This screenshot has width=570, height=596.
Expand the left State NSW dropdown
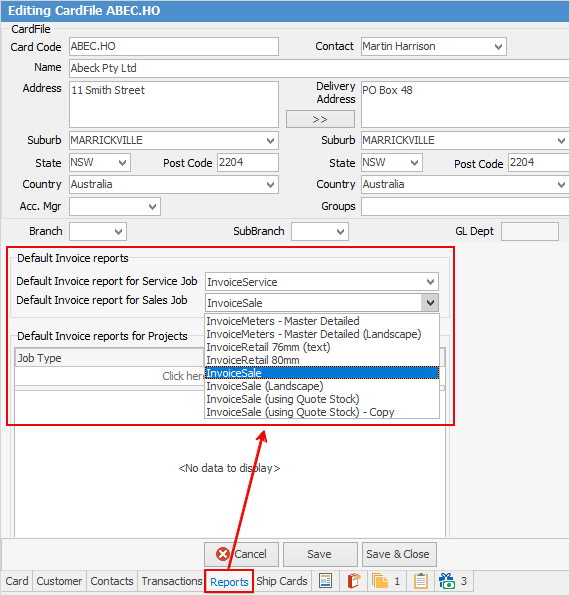pos(122,163)
